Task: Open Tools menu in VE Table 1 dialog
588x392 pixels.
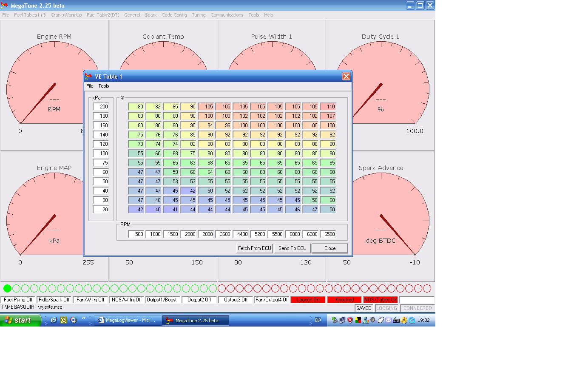Action: [104, 86]
